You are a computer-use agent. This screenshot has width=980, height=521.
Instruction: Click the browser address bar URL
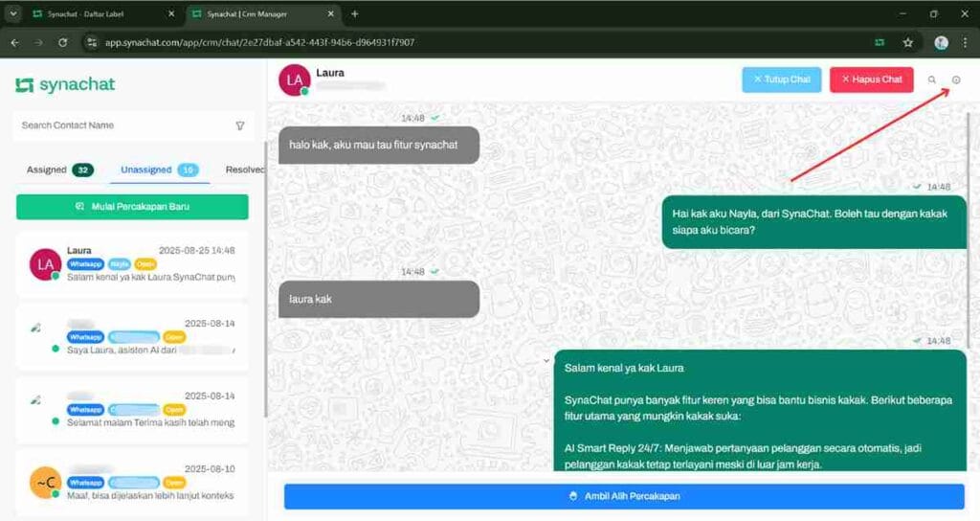point(259,42)
